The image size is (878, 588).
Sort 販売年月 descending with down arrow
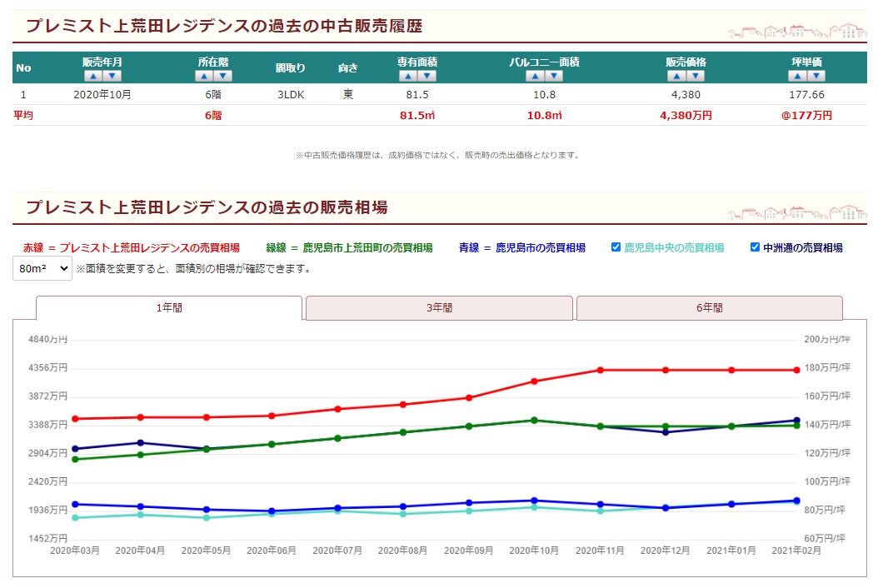tap(112, 76)
